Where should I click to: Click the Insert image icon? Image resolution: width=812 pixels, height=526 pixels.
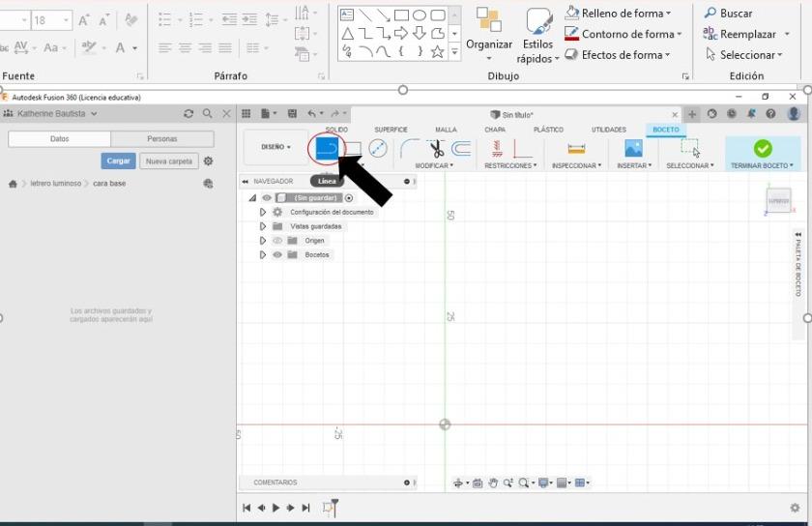point(633,148)
